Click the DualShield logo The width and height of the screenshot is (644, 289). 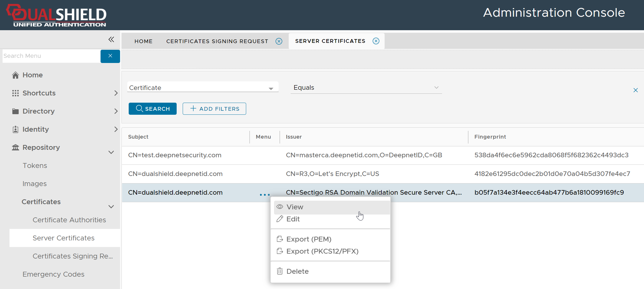pos(57,16)
